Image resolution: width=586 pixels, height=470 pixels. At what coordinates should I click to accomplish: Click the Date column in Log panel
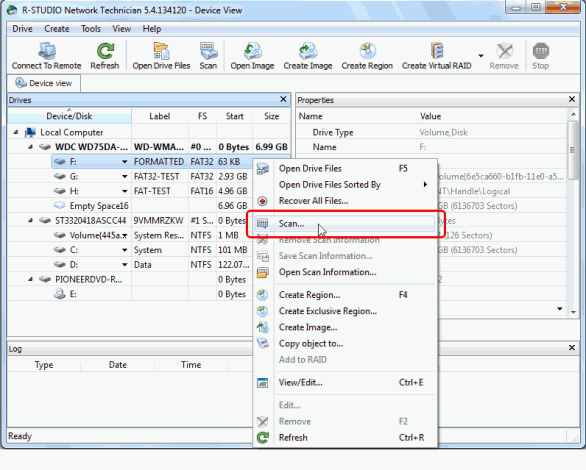[118, 365]
